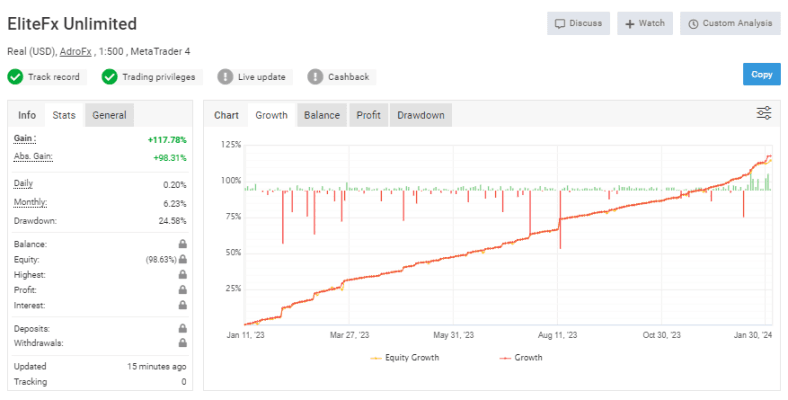
Task: Click the lock icon beside Deposits
Action: tap(182, 328)
